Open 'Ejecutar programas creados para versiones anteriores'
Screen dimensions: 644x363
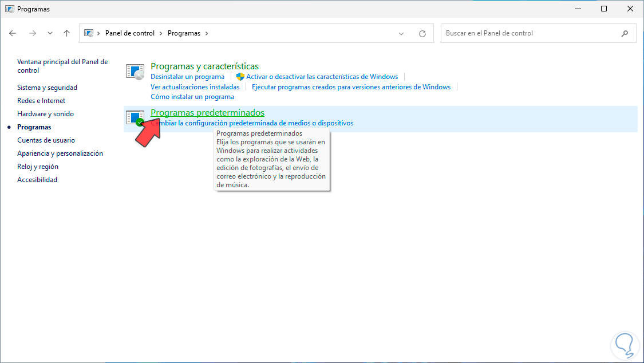pyautogui.click(x=351, y=87)
